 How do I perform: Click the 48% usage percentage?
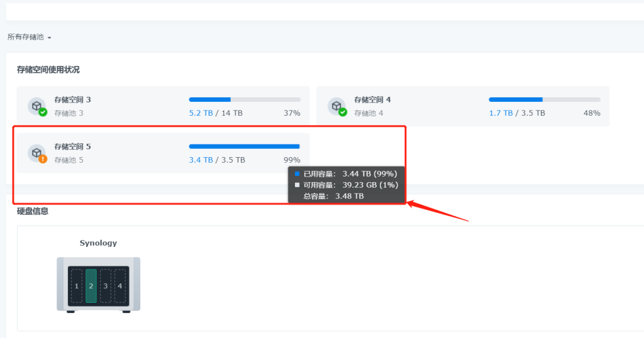(x=592, y=113)
